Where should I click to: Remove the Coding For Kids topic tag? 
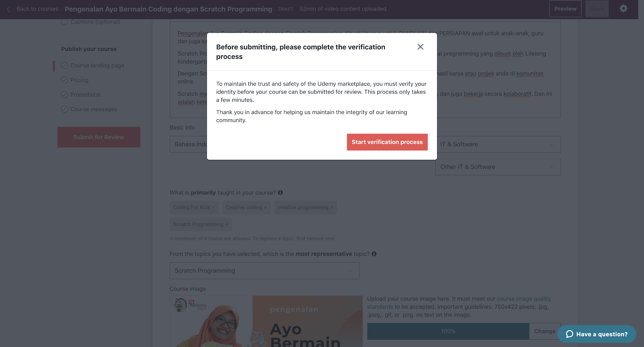(214, 207)
